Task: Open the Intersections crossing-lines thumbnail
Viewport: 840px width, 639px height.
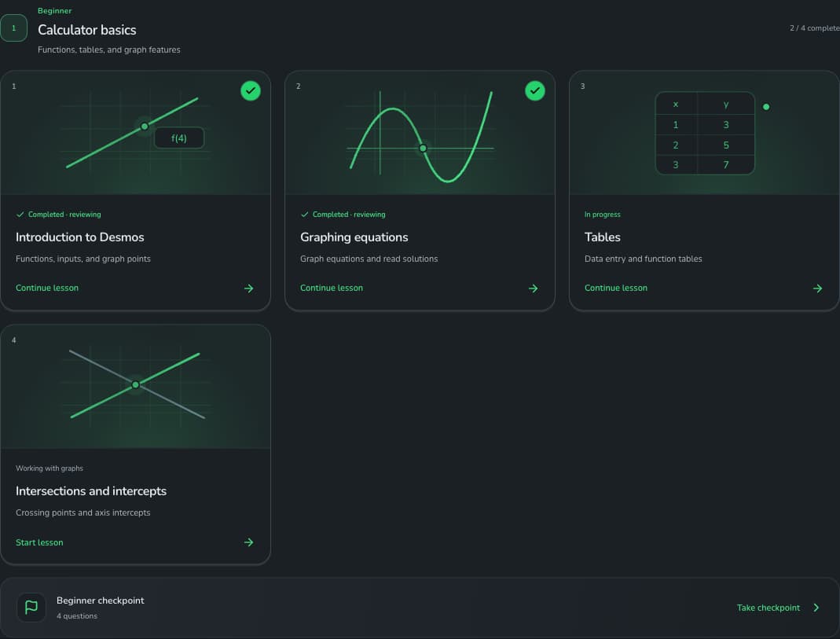Action: 135,387
